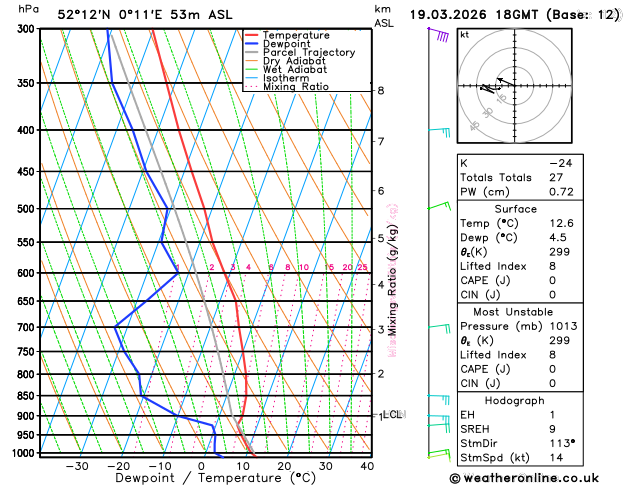Click the Totals Totals value 27
Viewport: 629px width, 486px height.
tap(556, 177)
